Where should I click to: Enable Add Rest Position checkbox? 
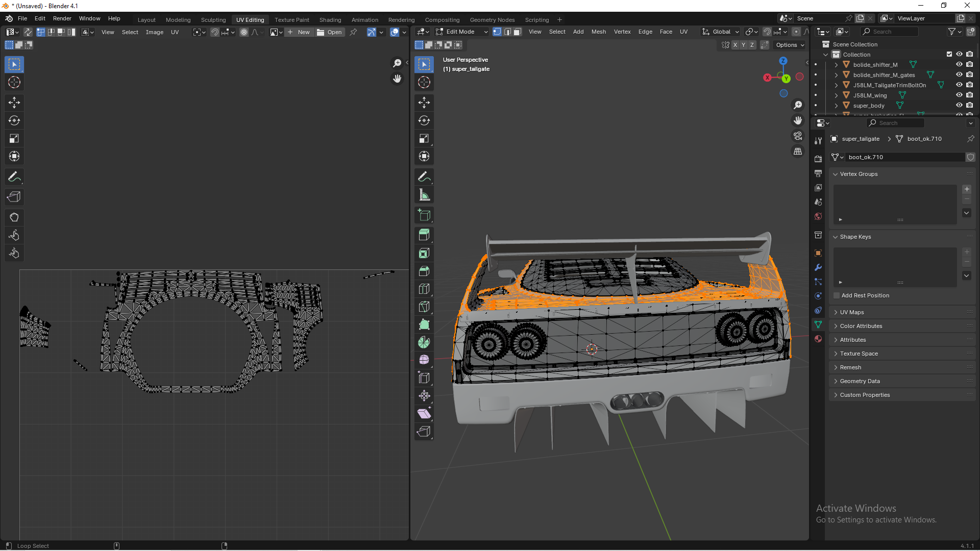pos(837,295)
